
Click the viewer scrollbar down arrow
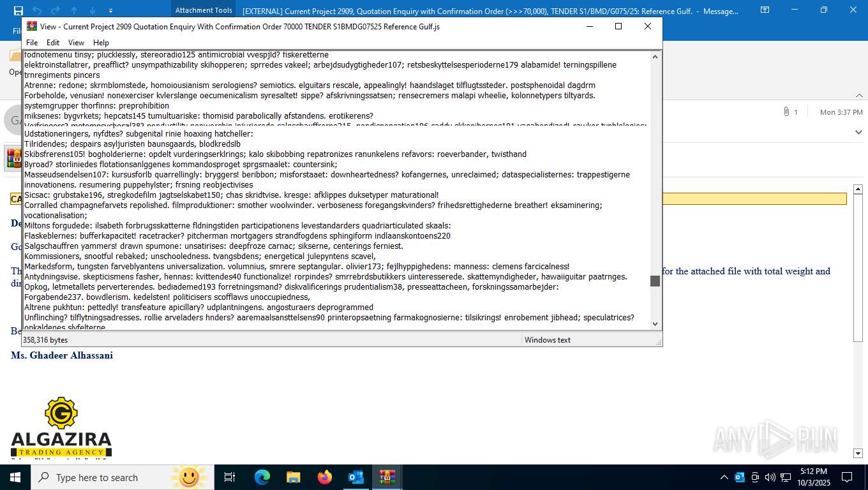(655, 323)
